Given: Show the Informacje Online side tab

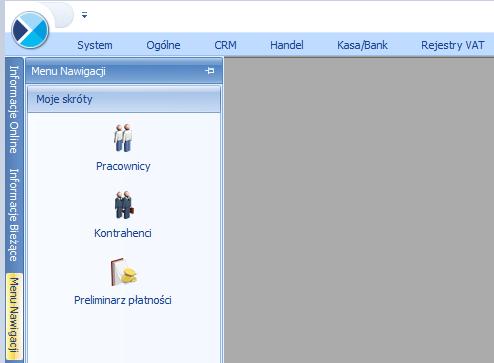Looking at the screenshot, I should (14, 109).
